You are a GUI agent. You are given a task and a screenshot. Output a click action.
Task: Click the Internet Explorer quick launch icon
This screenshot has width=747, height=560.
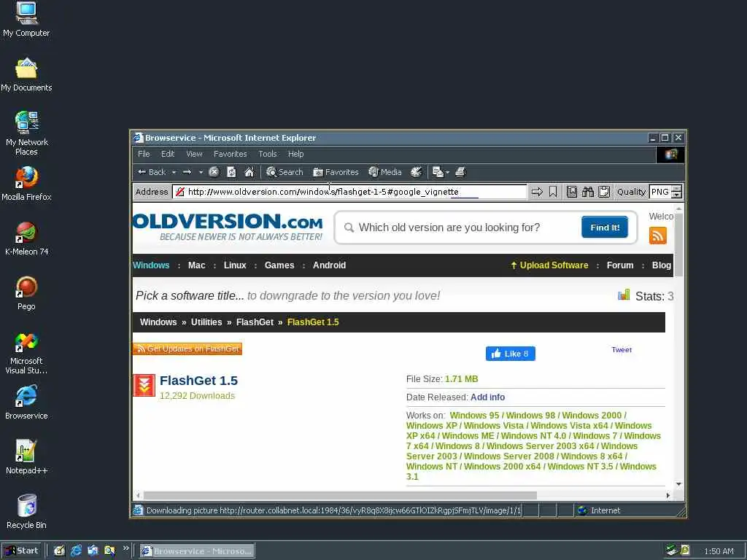[x=76, y=551]
